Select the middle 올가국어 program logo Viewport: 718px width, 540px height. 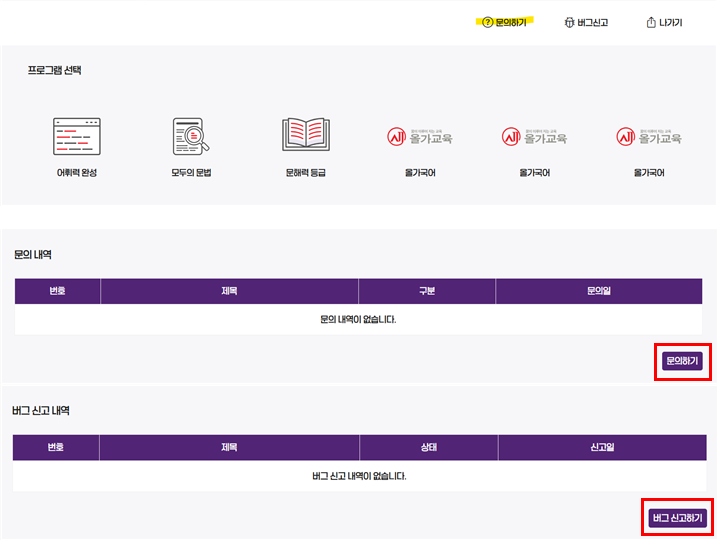(x=534, y=137)
